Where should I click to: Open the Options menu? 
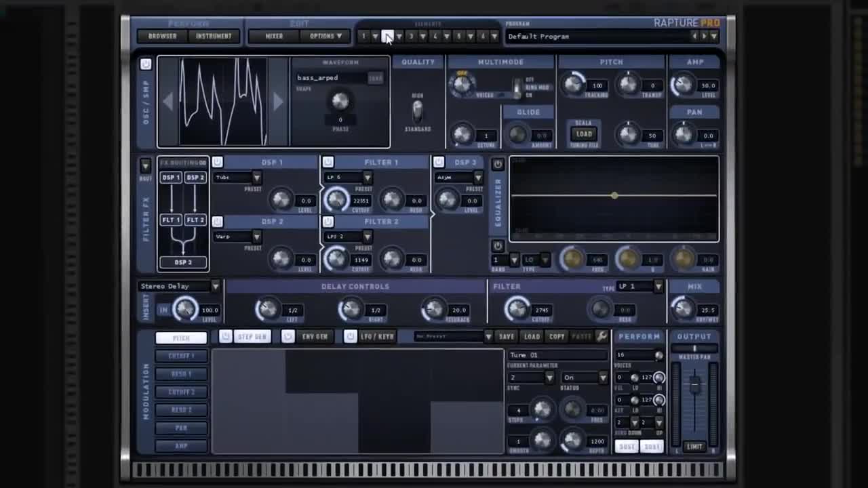point(325,36)
